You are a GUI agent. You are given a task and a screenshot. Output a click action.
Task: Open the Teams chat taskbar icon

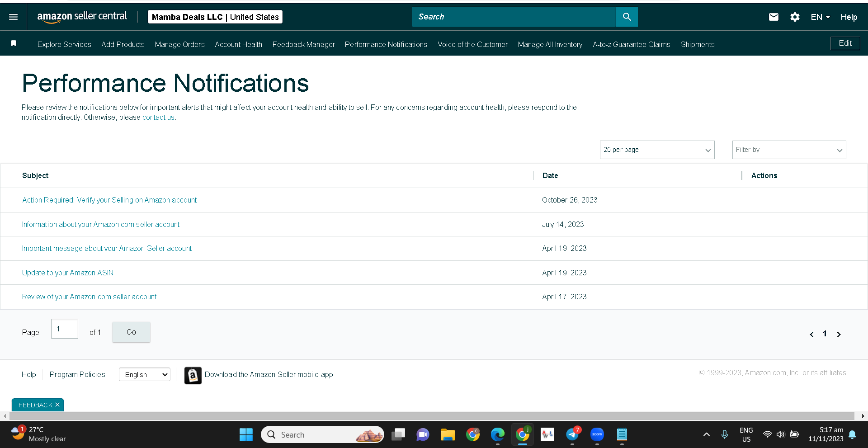click(423, 435)
